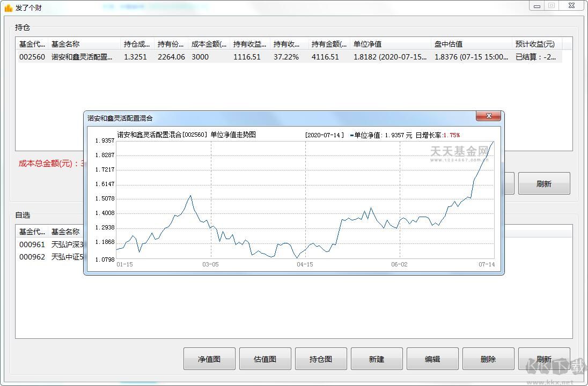588x386 pixels.
Task: Click the 天天基金网 watermark in the chart
Action: pos(461,152)
